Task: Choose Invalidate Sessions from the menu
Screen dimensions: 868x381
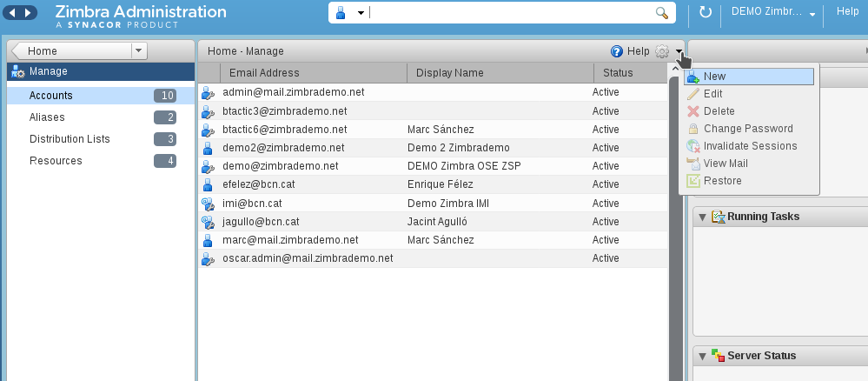Action: click(749, 146)
